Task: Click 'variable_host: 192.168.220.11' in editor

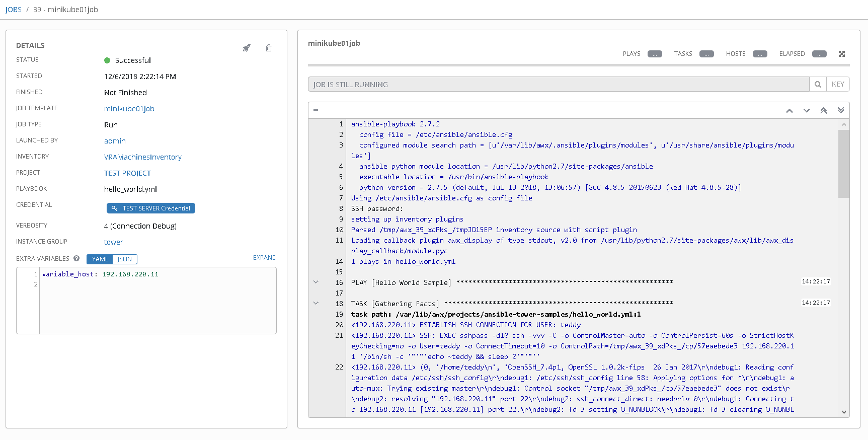Action: coord(100,274)
